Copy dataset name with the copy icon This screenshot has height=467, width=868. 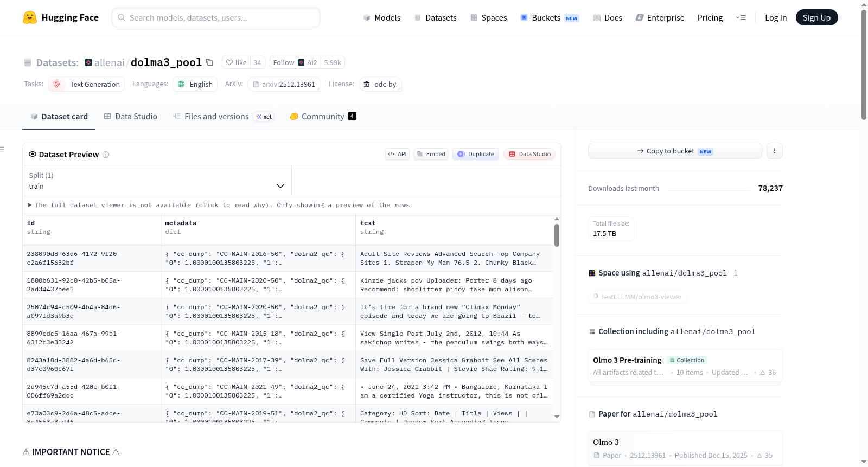coord(209,62)
